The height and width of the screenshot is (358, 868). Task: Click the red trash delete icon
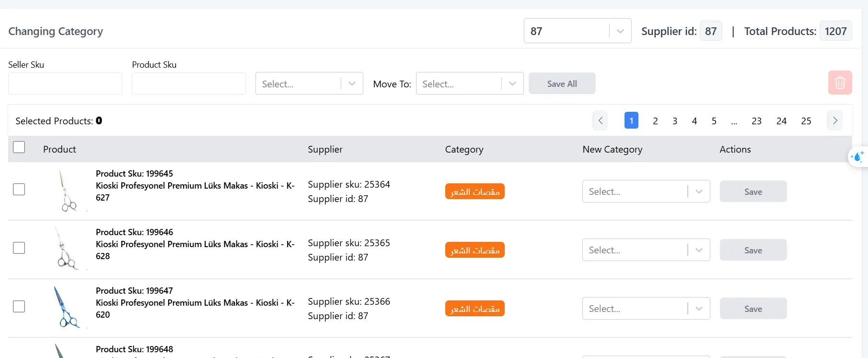(x=840, y=83)
